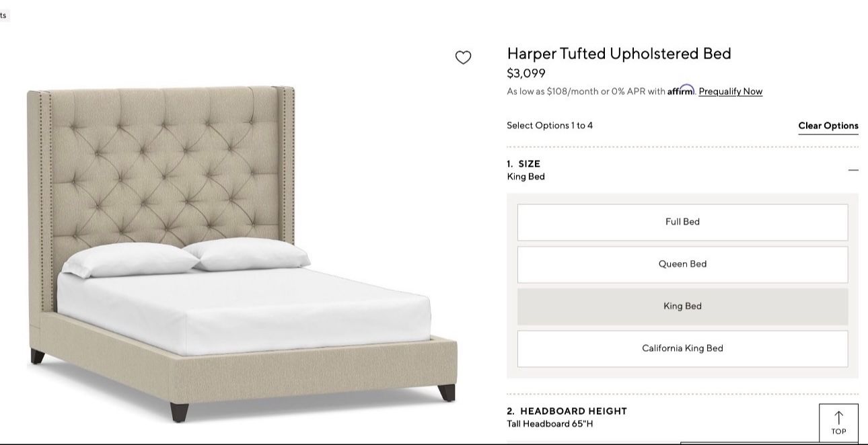
Task: Click the Harper Tufted Upholstered Bed title
Action: pos(619,54)
